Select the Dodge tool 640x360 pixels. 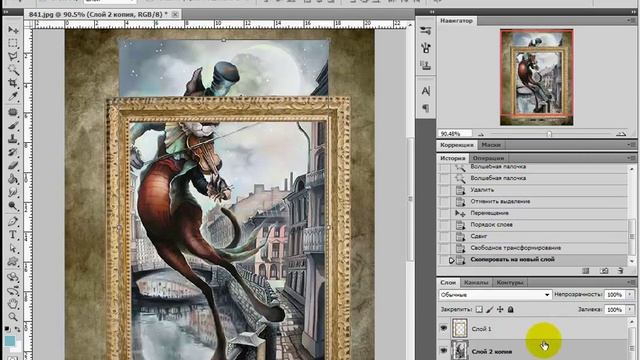point(13,206)
